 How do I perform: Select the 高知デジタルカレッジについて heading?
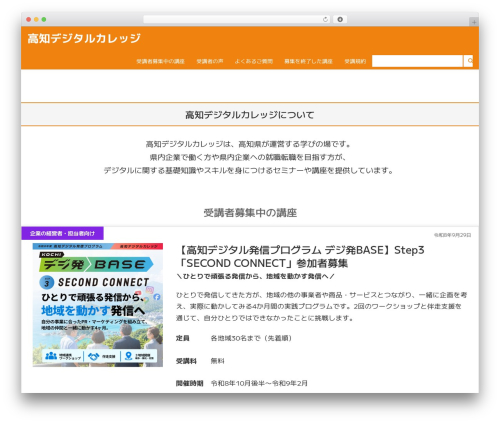(x=250, y=115)
